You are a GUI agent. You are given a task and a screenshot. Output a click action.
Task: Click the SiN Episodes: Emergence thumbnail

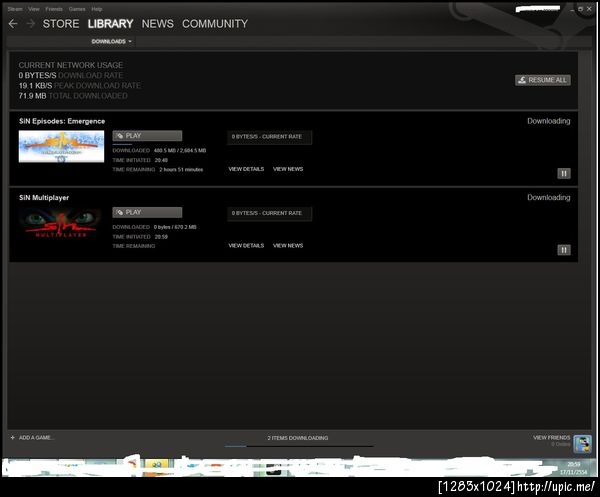(61, 147)
